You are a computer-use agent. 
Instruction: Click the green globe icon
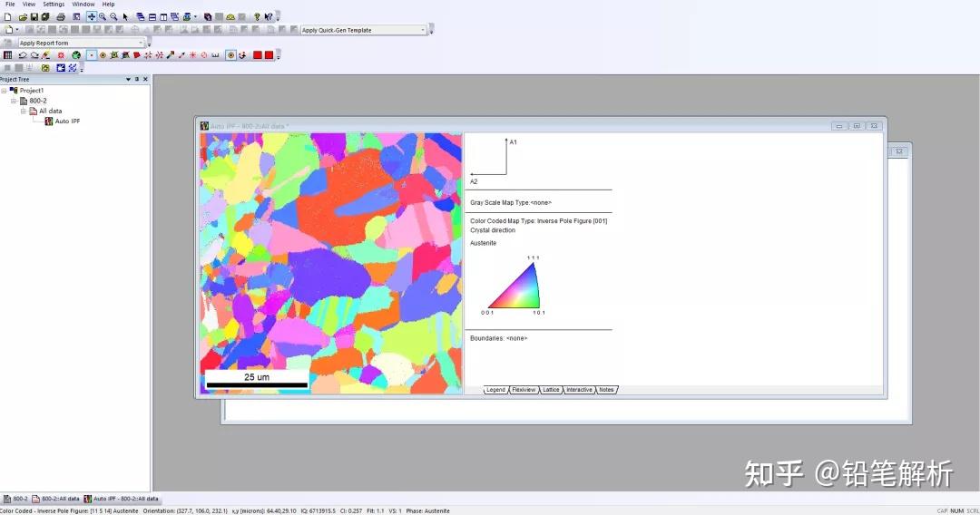(x=76, y=55)
